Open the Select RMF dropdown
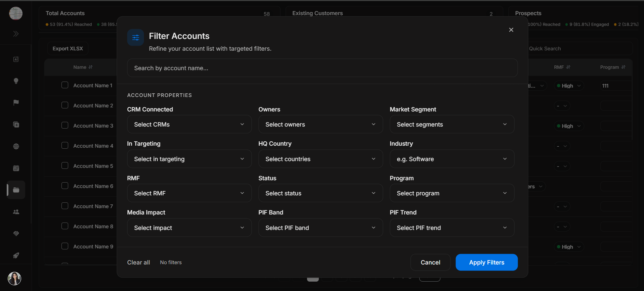The width and height of the screenshot is (644, 291). pos(189,193)
